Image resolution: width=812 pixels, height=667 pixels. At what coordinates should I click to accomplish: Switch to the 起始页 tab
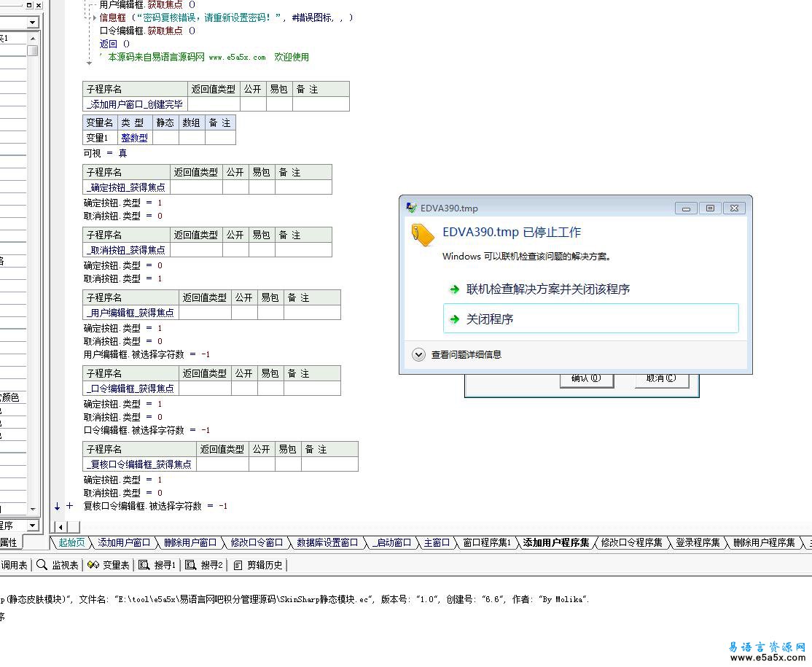(71, 542)
